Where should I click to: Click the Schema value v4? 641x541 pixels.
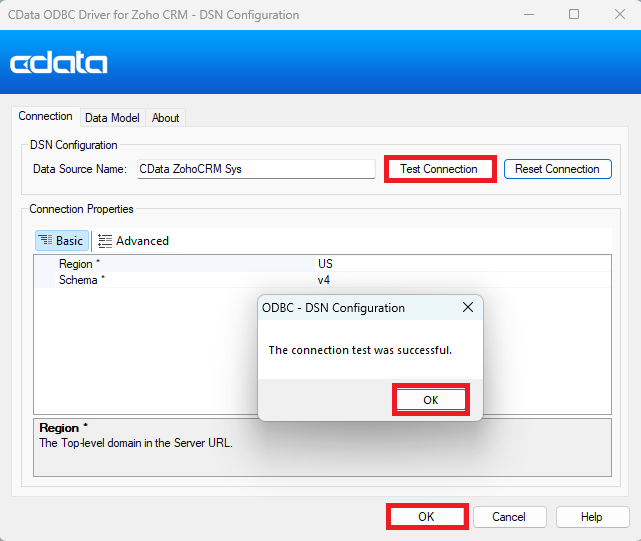[324, 280]
